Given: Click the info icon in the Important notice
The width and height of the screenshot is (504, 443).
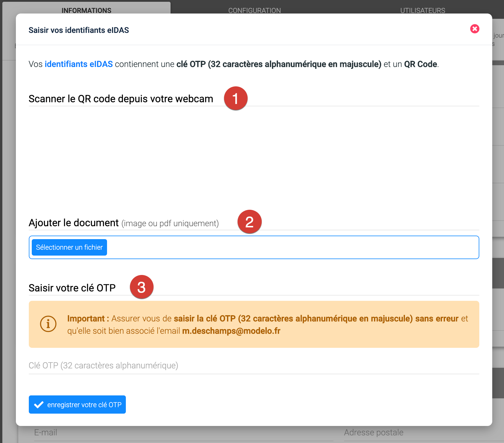Looking at the screenshot, I should [48, 324].
